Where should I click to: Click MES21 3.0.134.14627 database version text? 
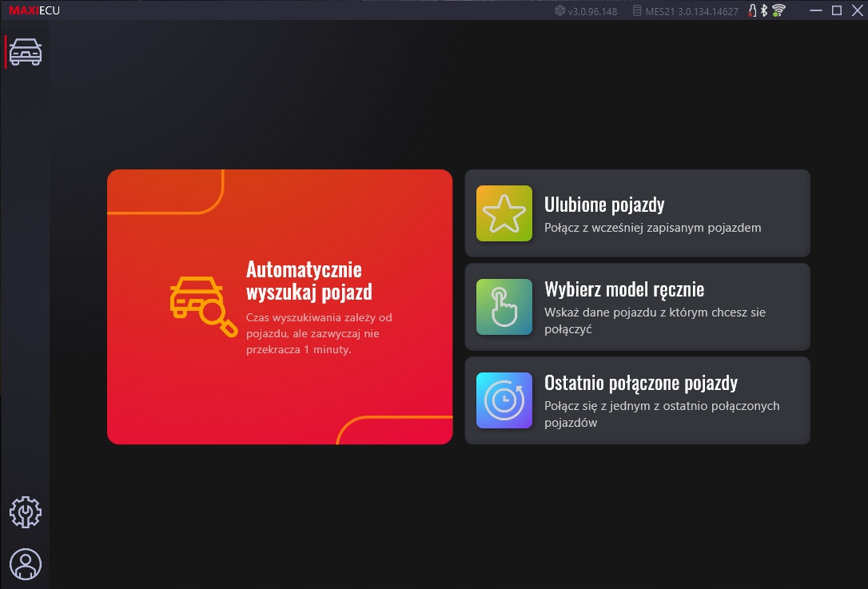pos(692,11)
